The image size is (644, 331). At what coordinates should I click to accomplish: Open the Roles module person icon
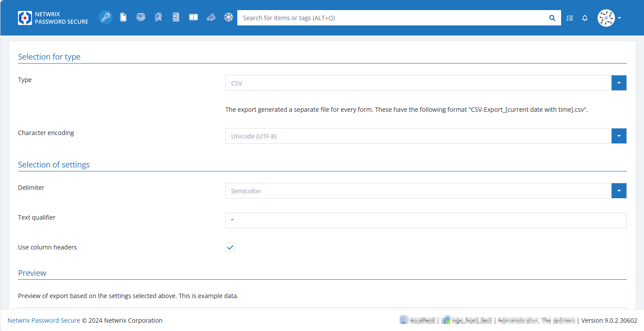tap(158, 18)
